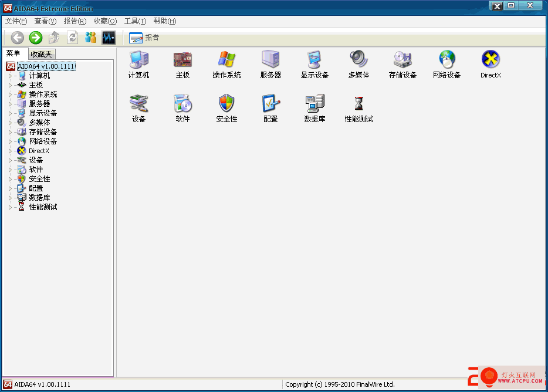Open the 工具(T) menu
Screen dimensions: 548x392
pos(136,21)
